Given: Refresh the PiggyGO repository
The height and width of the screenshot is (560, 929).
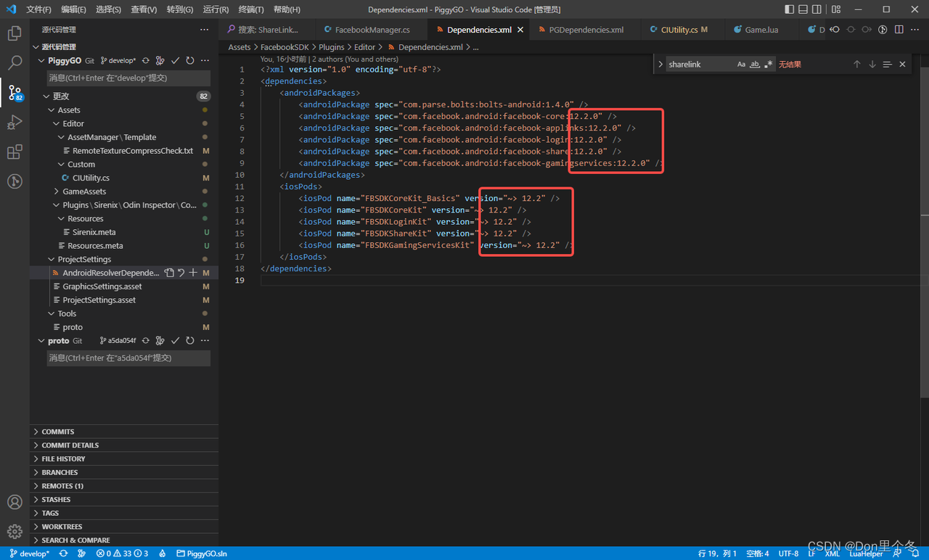Looking at the screenshot, I should (190, 61).
